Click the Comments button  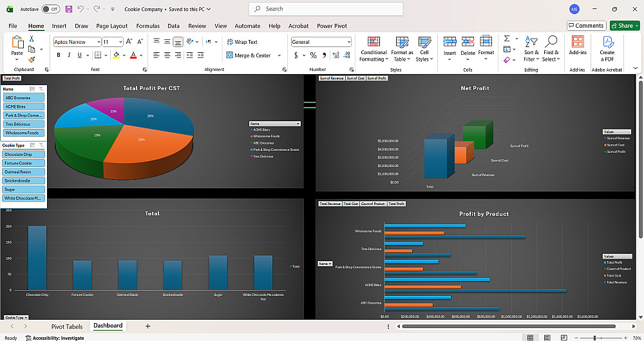(587, 26)
